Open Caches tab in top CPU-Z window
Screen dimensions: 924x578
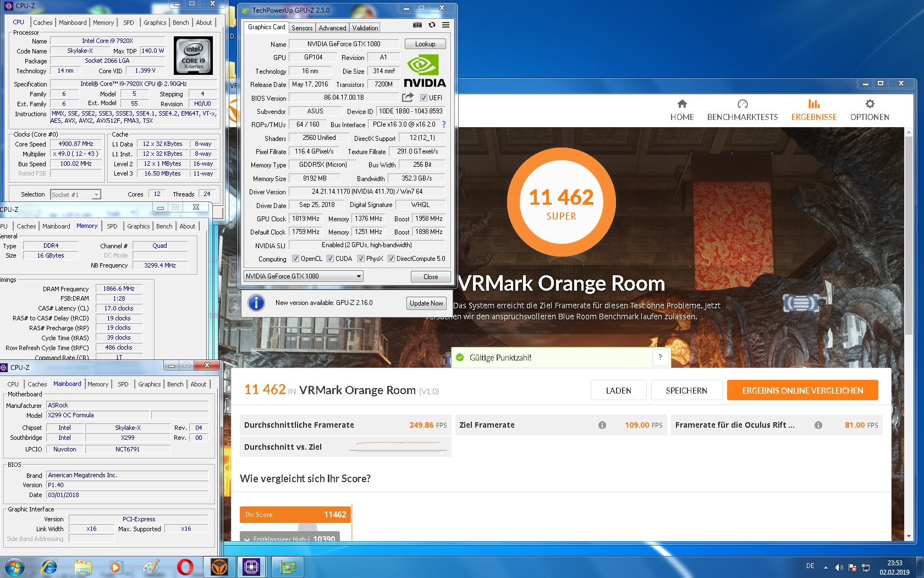click(x=42, y=23)
